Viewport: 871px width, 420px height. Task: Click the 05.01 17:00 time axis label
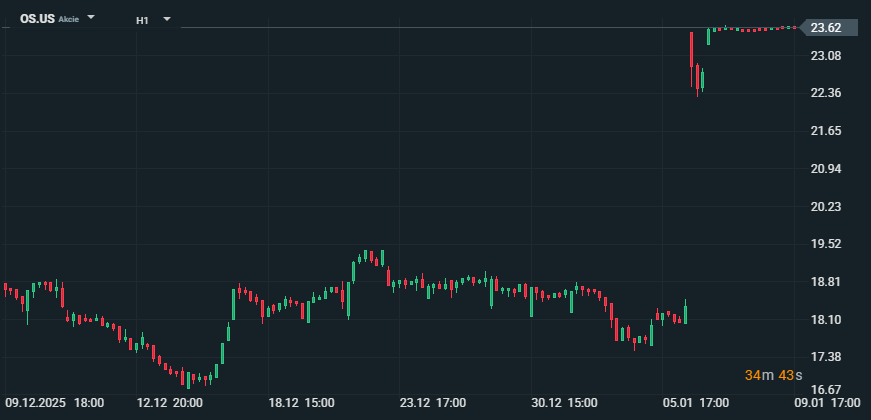pos(695,402)
